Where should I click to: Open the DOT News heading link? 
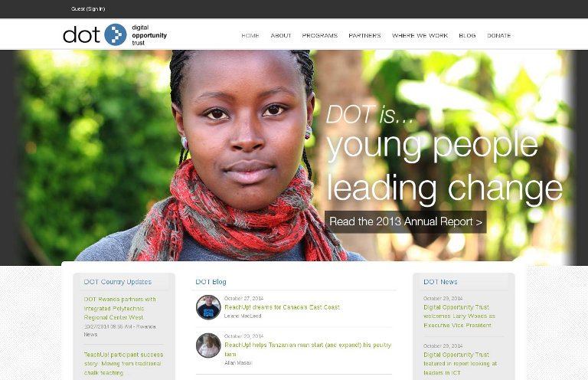[441, 282]
